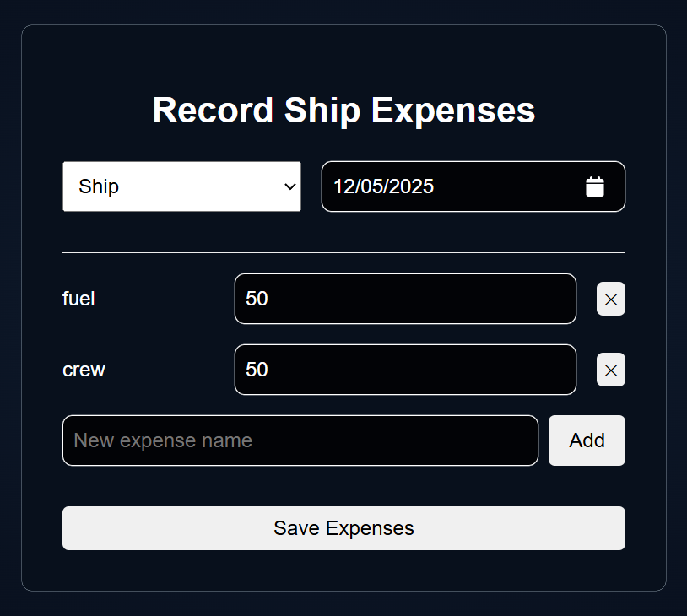Select the year segment "2025" of the date
This screenshot has width=687, height=616.
point(410,186)
